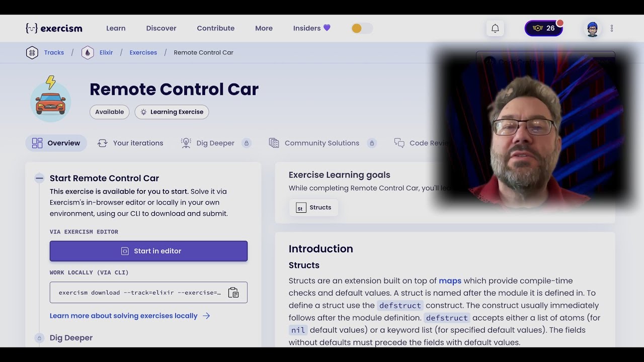Click the Learning Exercise badge

coord(172,112)
